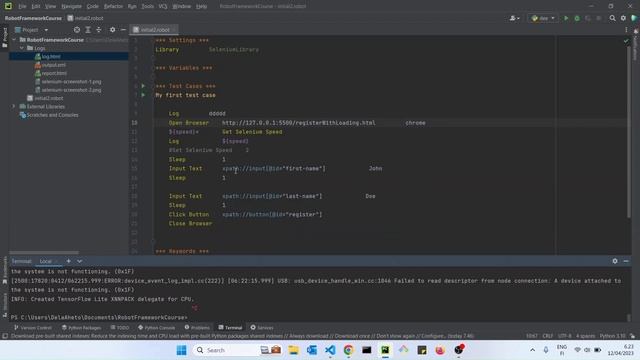Open Python Console tool window
The width and height of the screenshot is (640, 360).
156,328
